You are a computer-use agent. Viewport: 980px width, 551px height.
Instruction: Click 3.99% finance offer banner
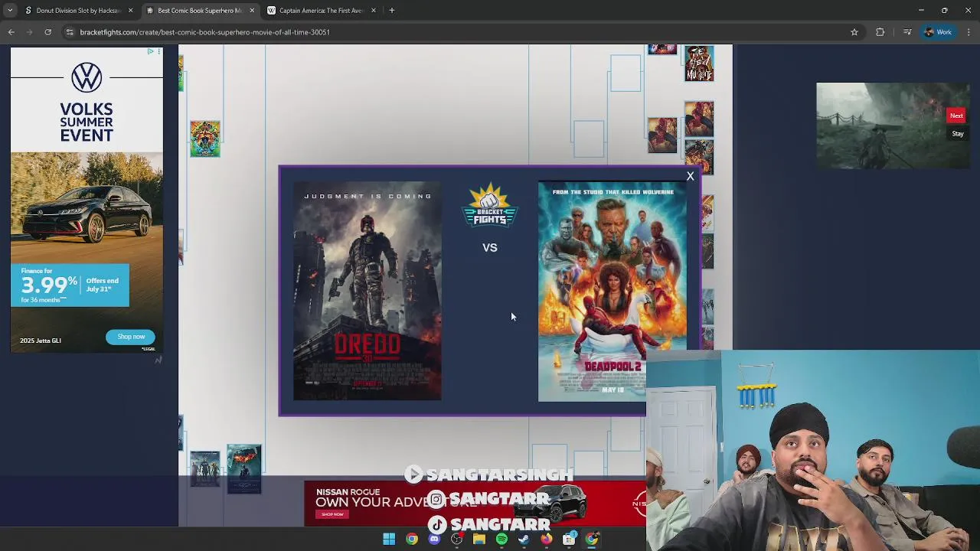coord(70,285)
